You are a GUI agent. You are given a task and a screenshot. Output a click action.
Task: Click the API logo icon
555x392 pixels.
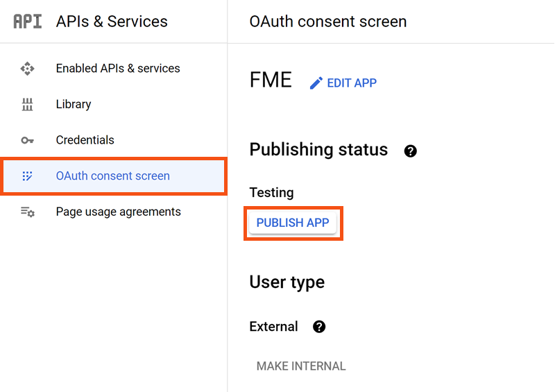[28, 22]
